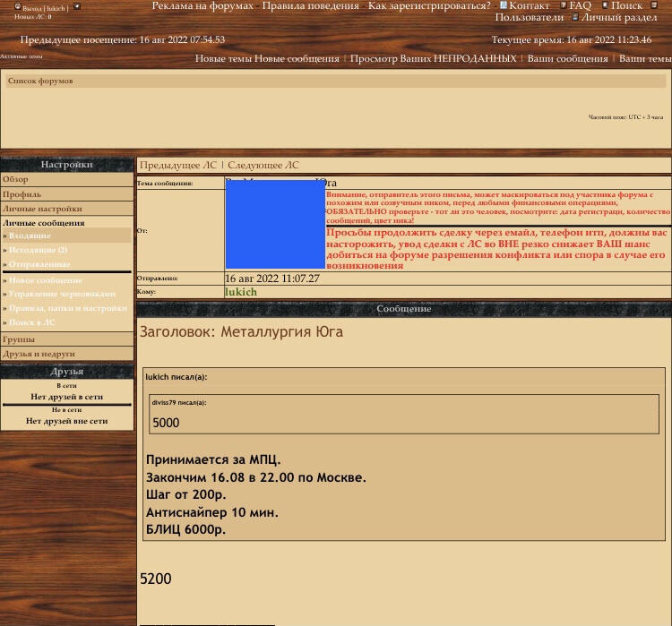Go to Предыдущее ЛС message
The image size is (672, 626).
click(177, 165)
